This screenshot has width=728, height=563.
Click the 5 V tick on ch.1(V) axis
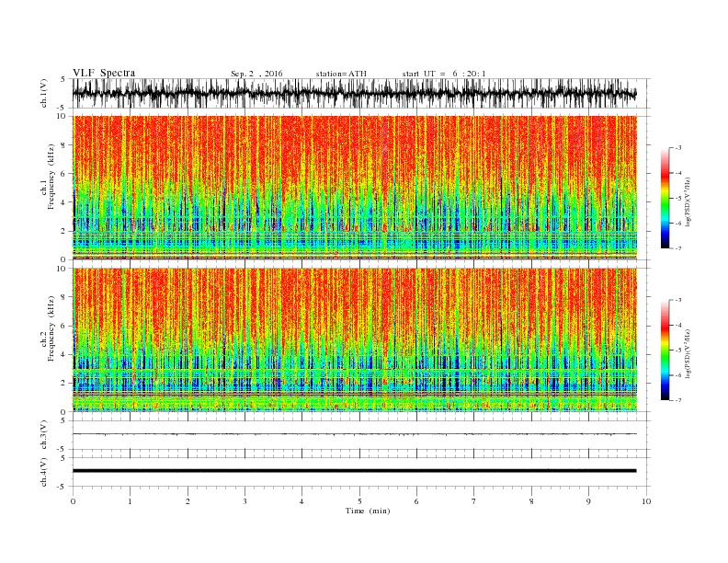click(x=63, y=79)
